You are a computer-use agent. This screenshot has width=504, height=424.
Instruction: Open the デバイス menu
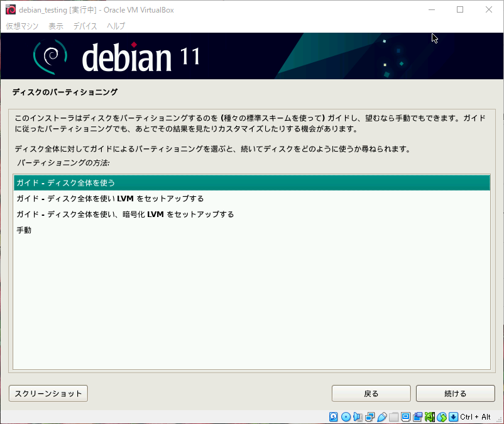(x=85, y=26)
